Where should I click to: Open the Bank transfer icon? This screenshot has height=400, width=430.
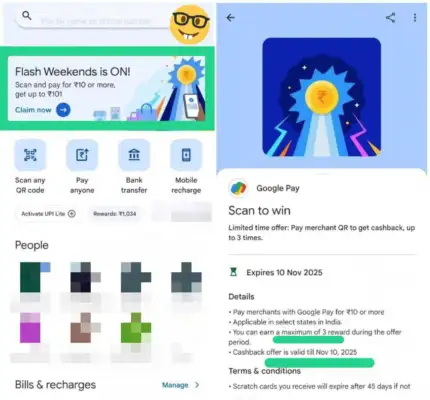(134, 155)
